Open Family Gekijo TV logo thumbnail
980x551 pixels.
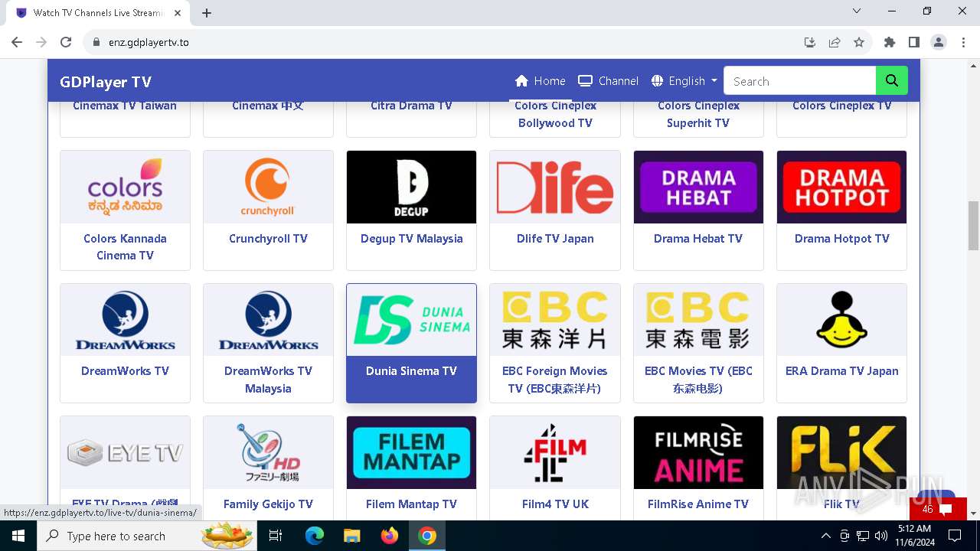[268, 452]
